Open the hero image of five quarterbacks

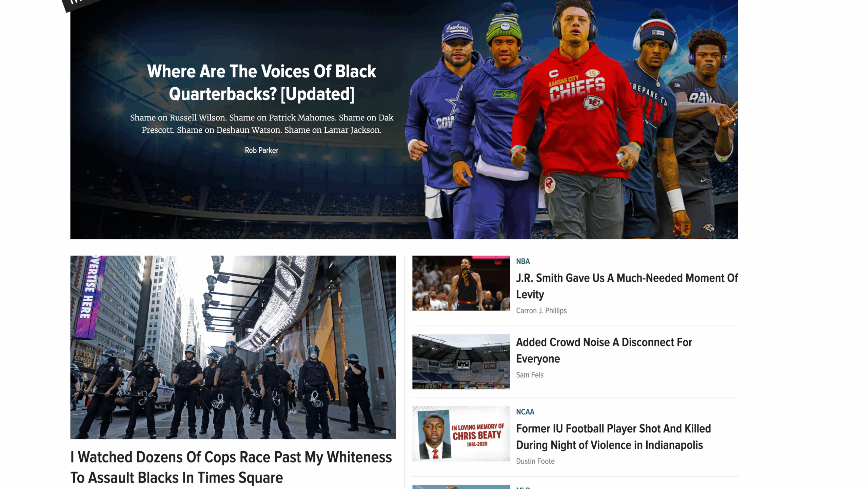[x=573, y=119]
